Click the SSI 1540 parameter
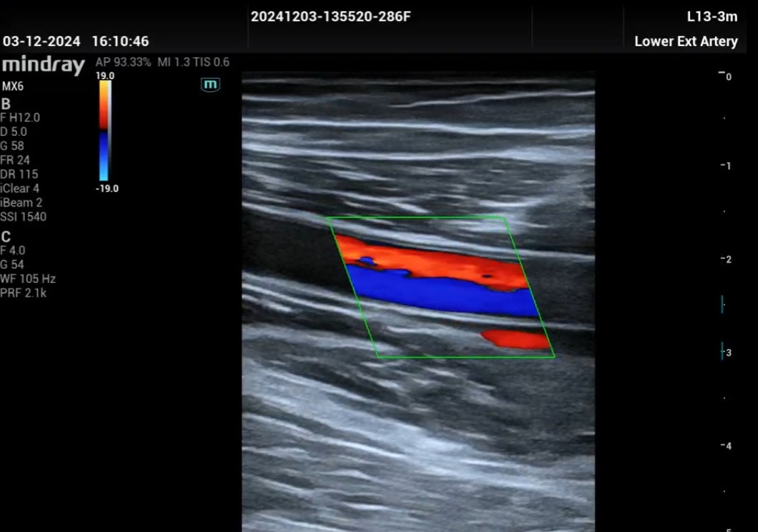Viewport: 758px width, 532px height. coord(23,216)
